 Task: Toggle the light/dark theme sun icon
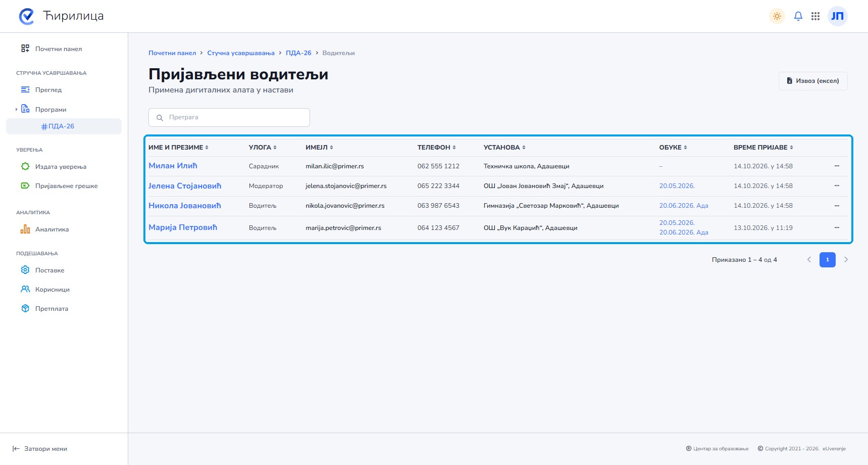click(x=777, y=16)
